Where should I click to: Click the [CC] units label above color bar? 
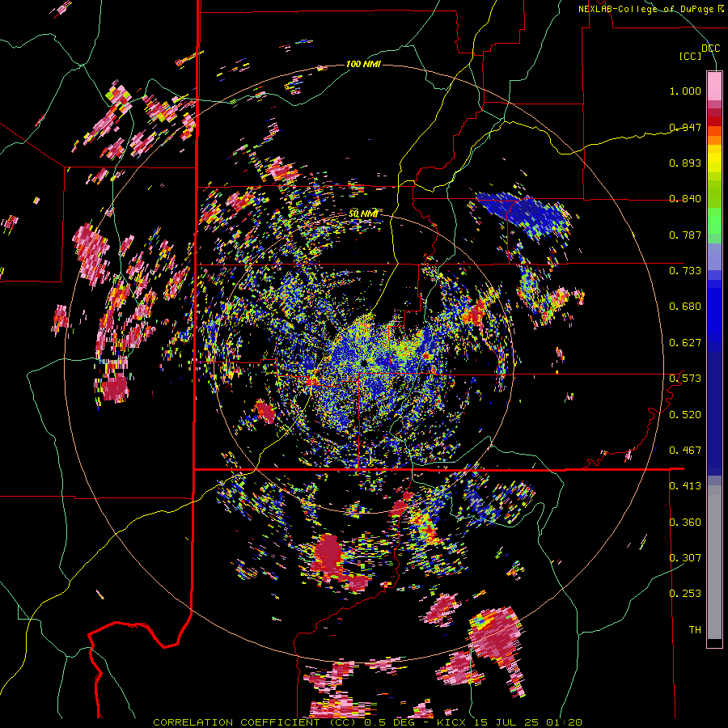pos(691,56)
